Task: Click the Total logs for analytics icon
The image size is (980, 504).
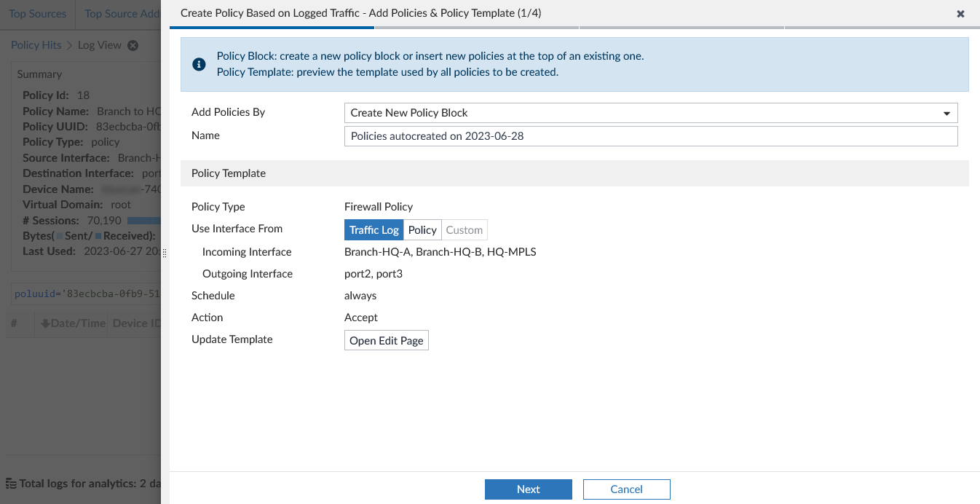Action: [11, 483]
